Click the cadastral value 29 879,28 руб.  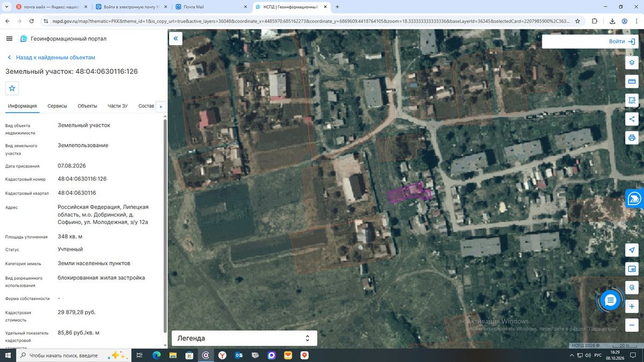[x=77, y=312]
